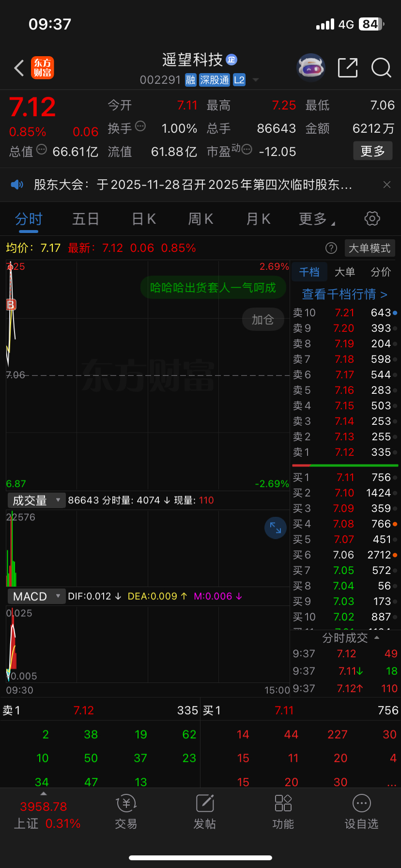The height and width of the screenshot is (868, 401).
Task: Open the MACD indicator dropdown
Action: (x=37, y=596)
